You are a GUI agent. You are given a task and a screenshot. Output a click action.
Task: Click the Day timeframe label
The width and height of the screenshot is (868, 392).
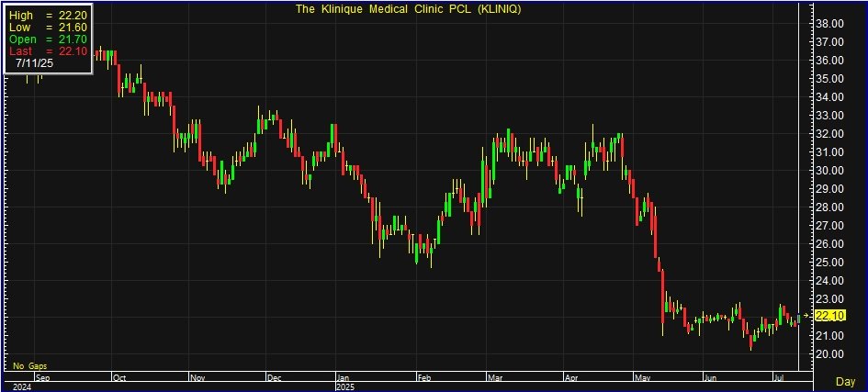click(x=845, y=380)
